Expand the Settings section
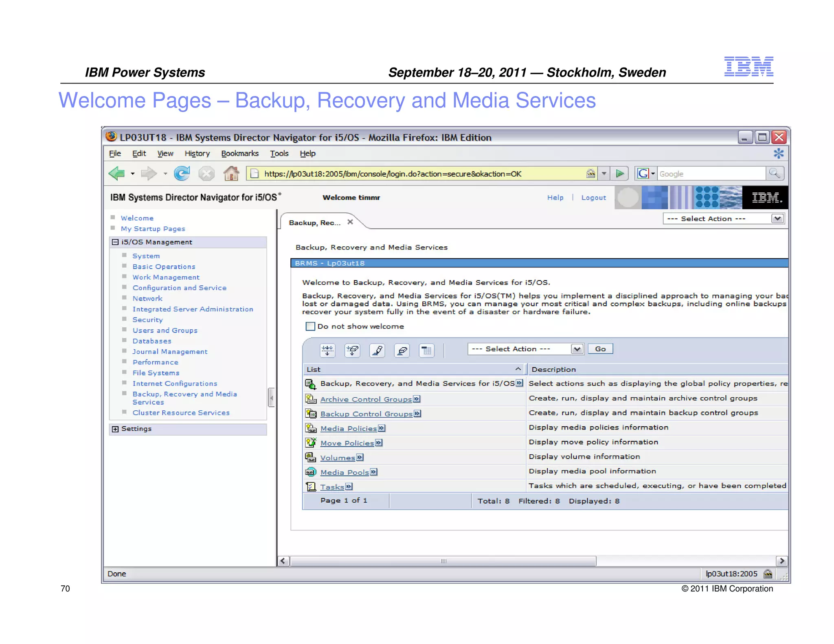Screen dimensions: 834x644 pyautogui.click(x=115, y=429)
